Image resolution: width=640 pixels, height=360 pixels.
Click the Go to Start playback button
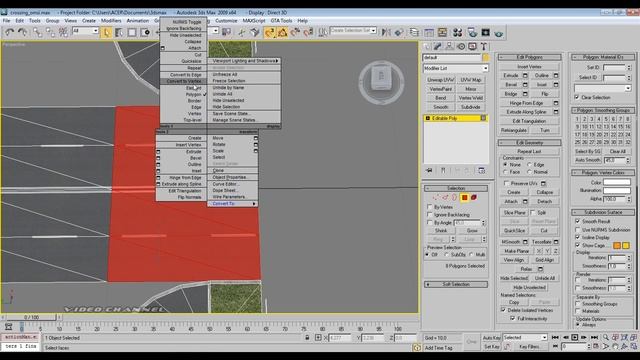pos(555,338)
